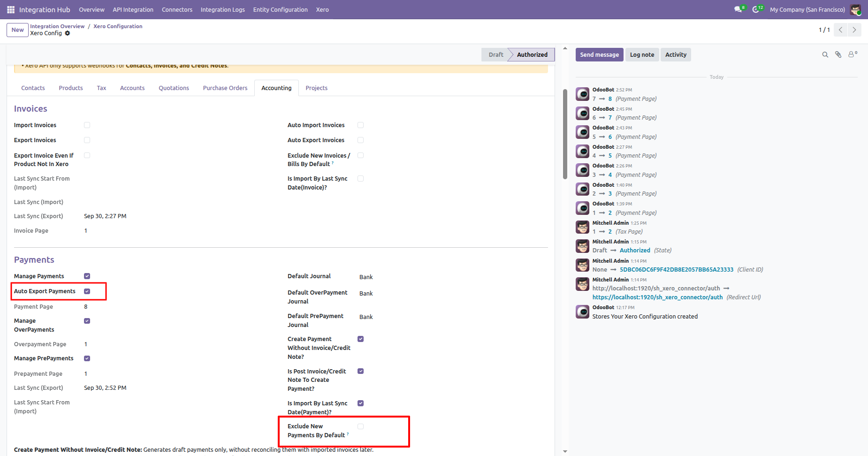Screen dimensions: 868x456
Task: Tick Exclude New Payments By Default checkbox
Action: 360,426
